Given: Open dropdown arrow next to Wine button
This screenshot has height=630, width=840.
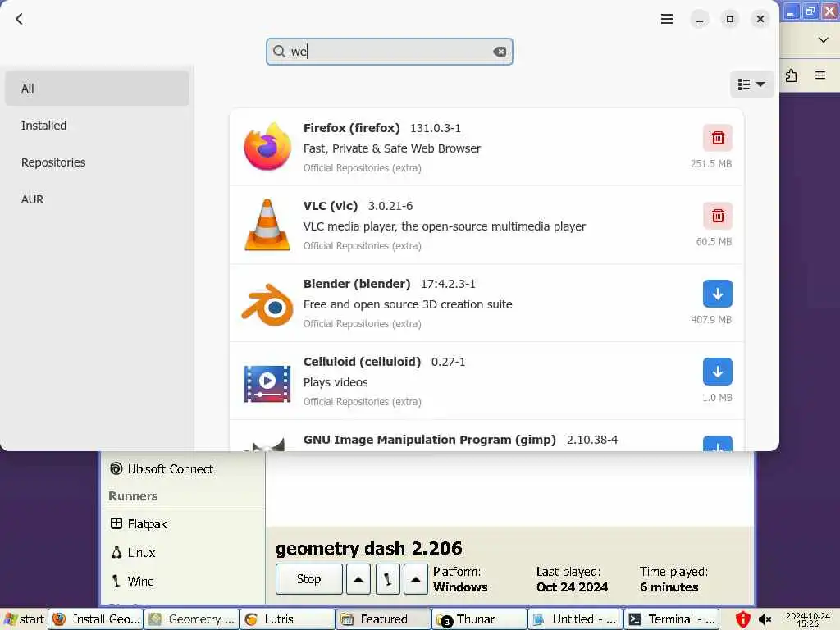Looking at the screenshot, I should pyautogui.click(x=416, y=579).
